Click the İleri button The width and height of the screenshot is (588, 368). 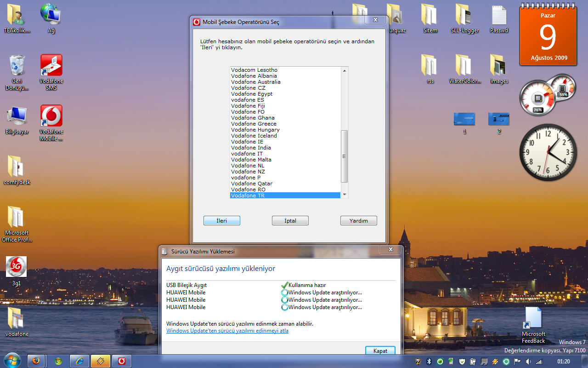click(x=222, y=221)
